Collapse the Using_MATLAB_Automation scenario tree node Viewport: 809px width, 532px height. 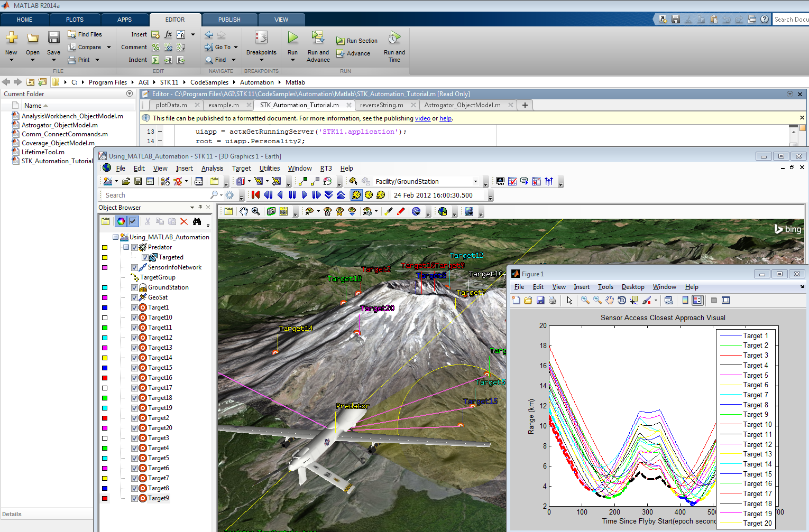click(115, 237)
